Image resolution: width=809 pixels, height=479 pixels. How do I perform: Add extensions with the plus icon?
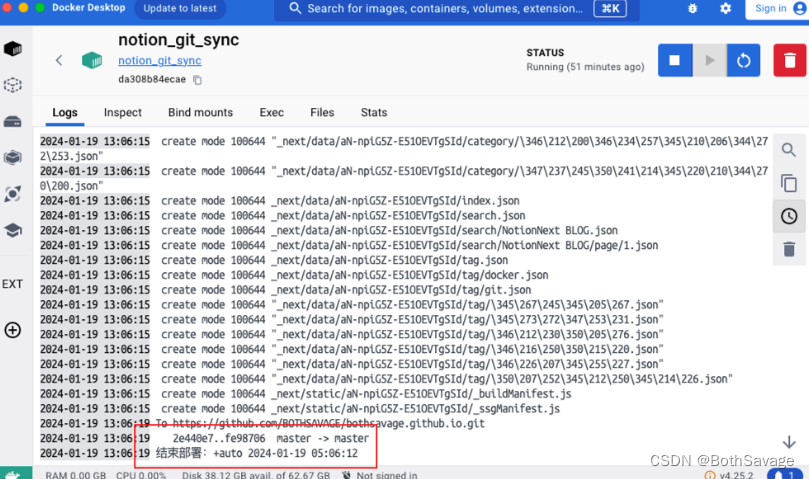pyautogui.click(x=13, y=330)
